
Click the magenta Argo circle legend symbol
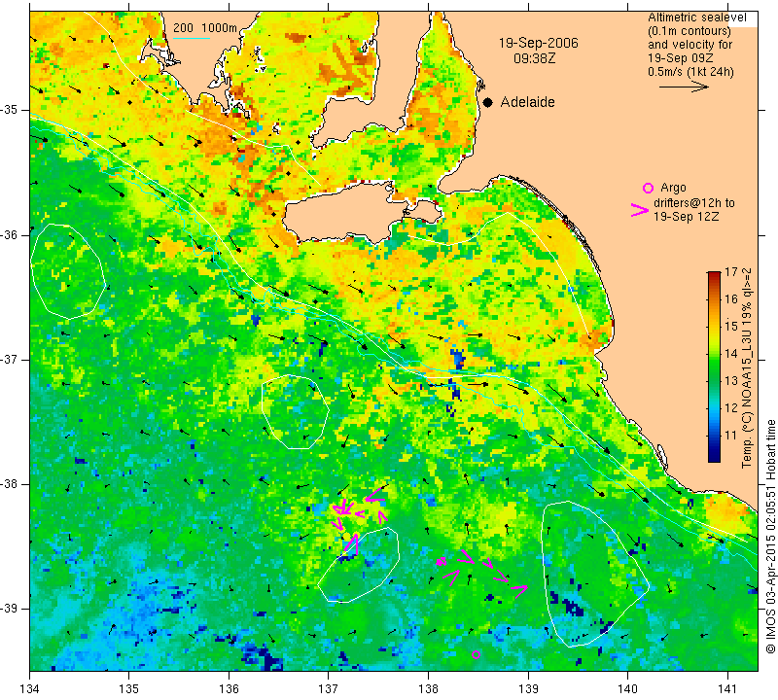[648, 188]
